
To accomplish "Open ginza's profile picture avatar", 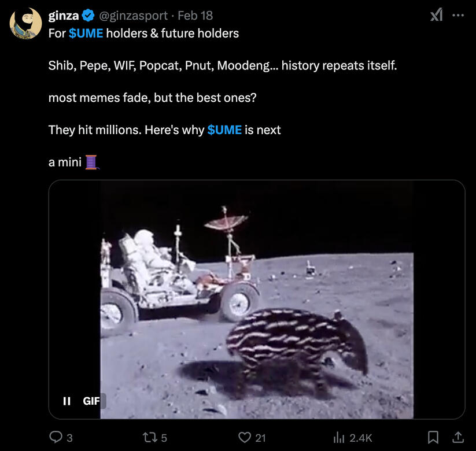I will pos(25,24).
